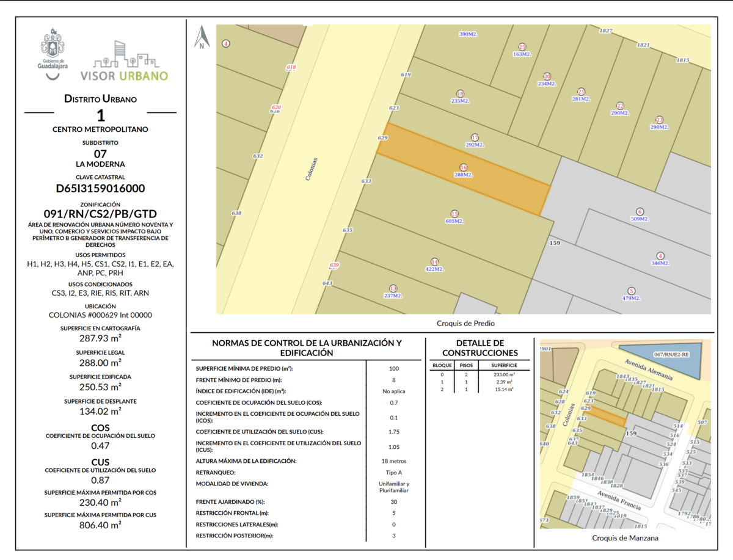The image size is (733, 560).
Task: Click the Colonias street label in the main map
Action: pos(312,169)
